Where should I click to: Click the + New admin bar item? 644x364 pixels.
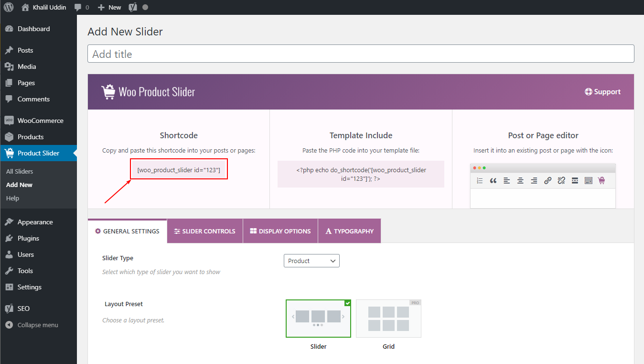pos(109,7)
